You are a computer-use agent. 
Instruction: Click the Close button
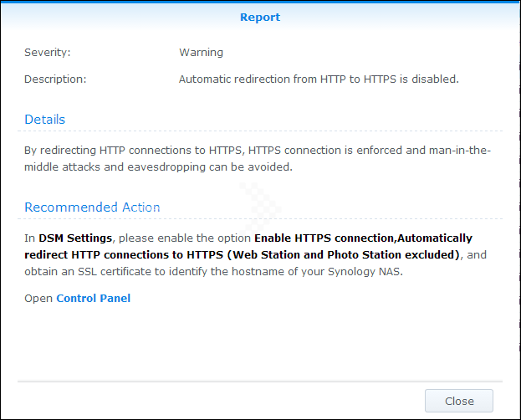(x=458, y=401)
